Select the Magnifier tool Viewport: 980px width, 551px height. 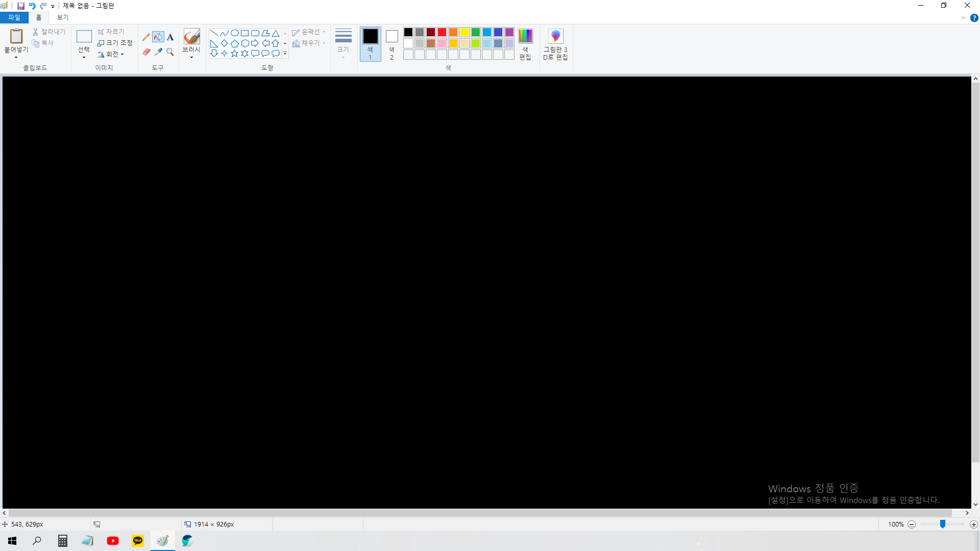(170, 52)
